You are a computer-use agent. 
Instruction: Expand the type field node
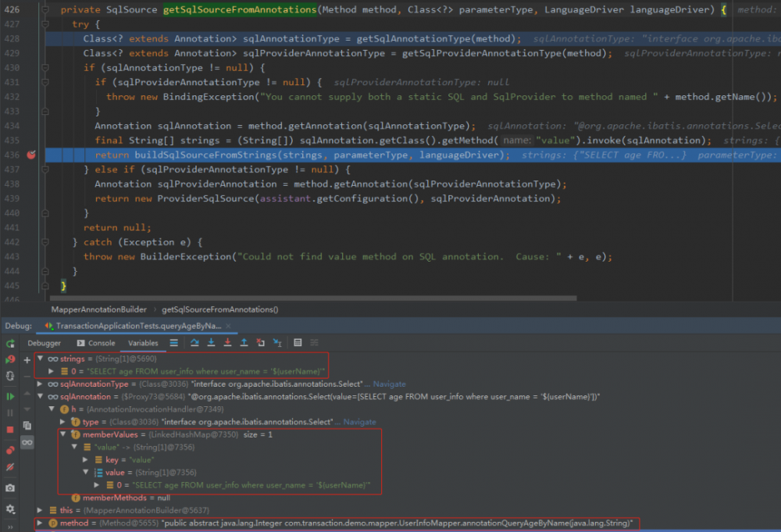pyautogui.click(x=62, y=422)
